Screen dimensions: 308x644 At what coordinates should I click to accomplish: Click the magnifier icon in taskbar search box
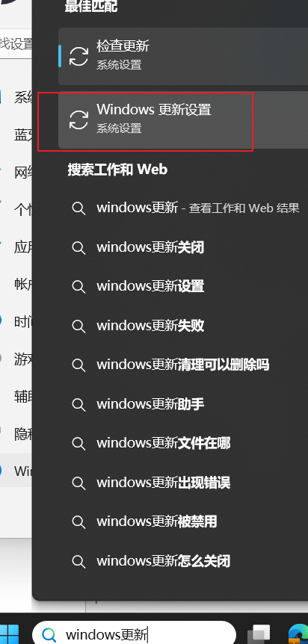(50, 634)
